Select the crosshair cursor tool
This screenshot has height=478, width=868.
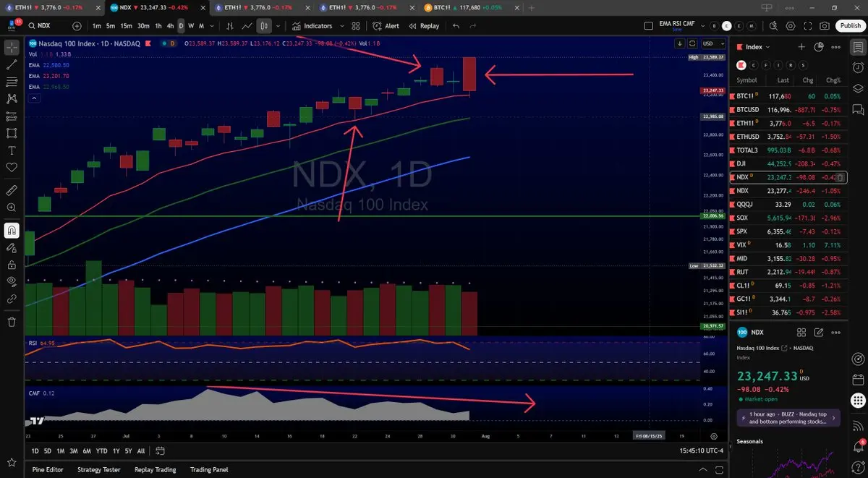point(12,48)
